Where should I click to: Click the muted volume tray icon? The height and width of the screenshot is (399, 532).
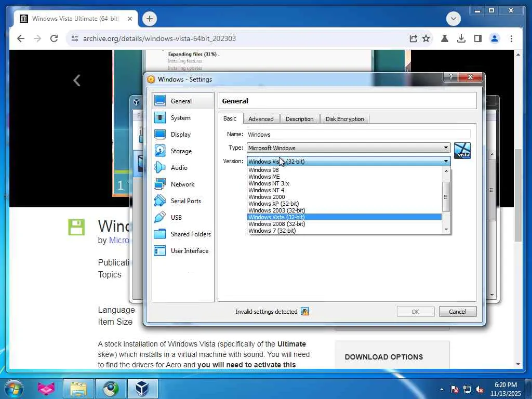(x=480, y=389)
